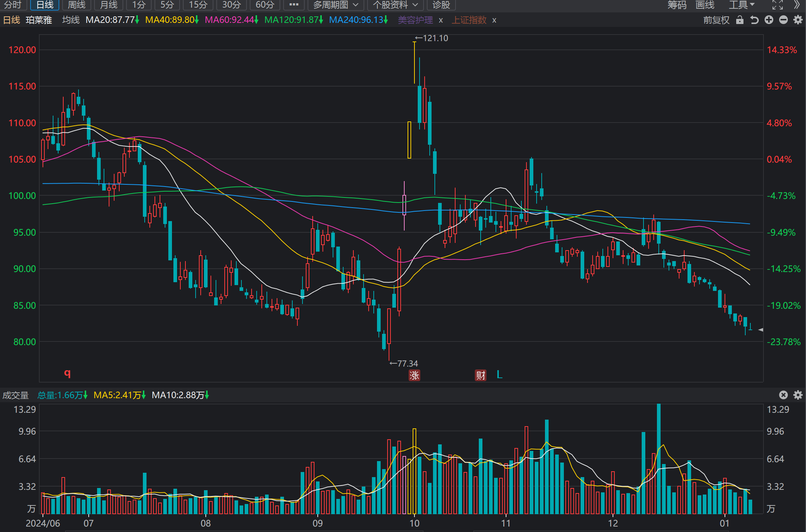The height and width of the screenshot is (532, 806).
Task: Click the 财 financial report marker
Action: (x=481, y=375)
